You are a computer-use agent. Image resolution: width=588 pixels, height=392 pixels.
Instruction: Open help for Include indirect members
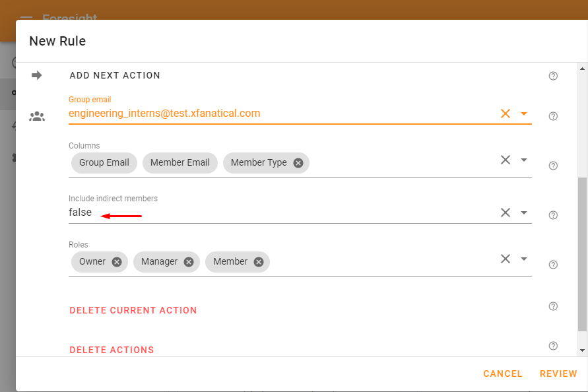coord(553,215)
